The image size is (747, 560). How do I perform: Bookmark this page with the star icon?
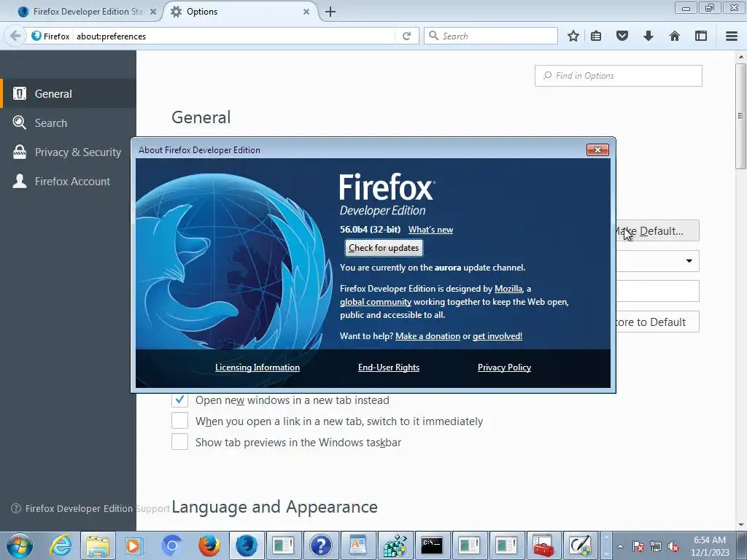573,36
